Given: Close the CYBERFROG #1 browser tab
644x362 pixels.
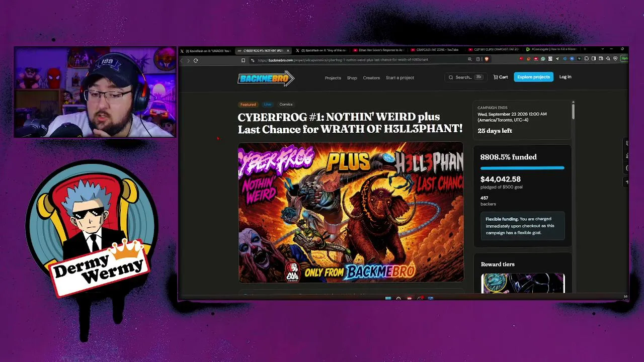Looking at the screenshot, I should click(288, 50).
